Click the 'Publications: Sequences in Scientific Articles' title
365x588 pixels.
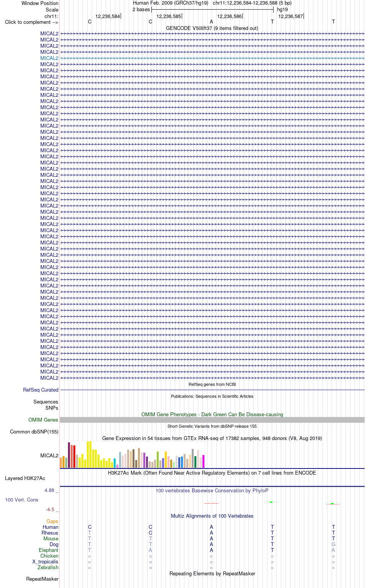pos(212,396)
